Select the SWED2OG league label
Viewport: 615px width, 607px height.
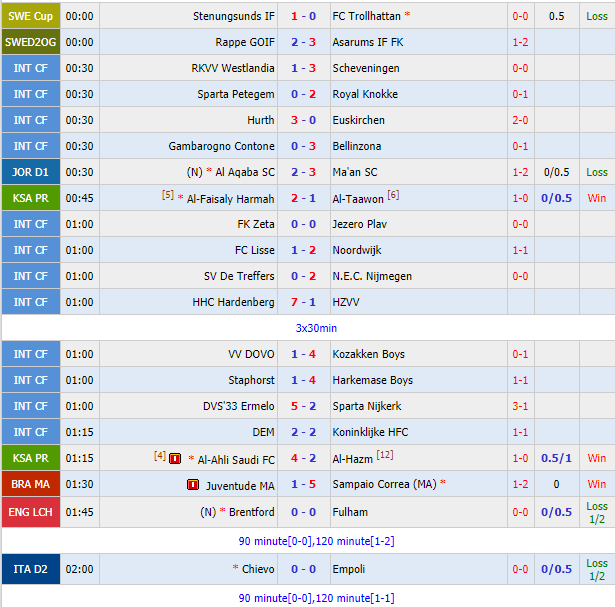point(31,42)
